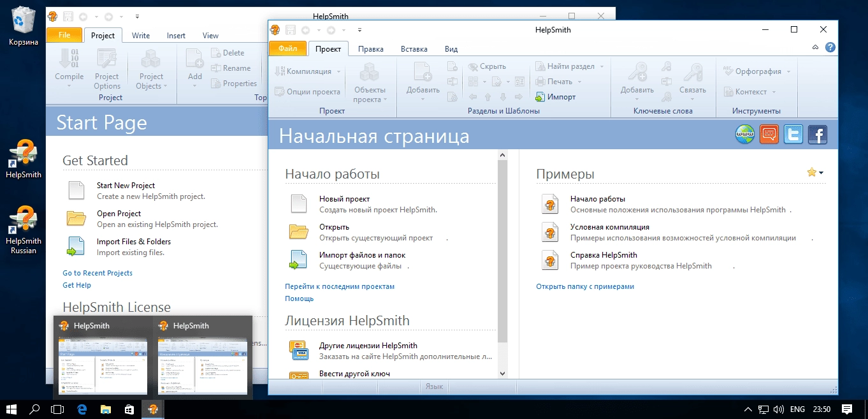Open the Начало работы example icon
The height and width of the screenshot is (419, 868).
550,203
